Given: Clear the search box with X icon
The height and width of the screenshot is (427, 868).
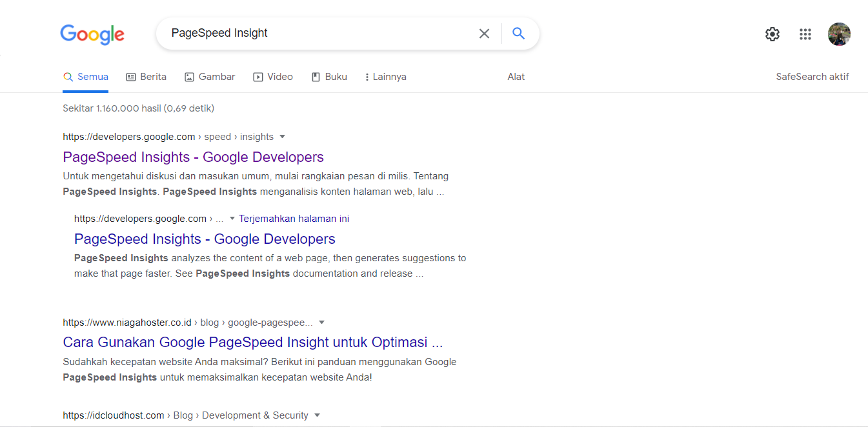Looking at the screenshot, I should click(484, 34).
